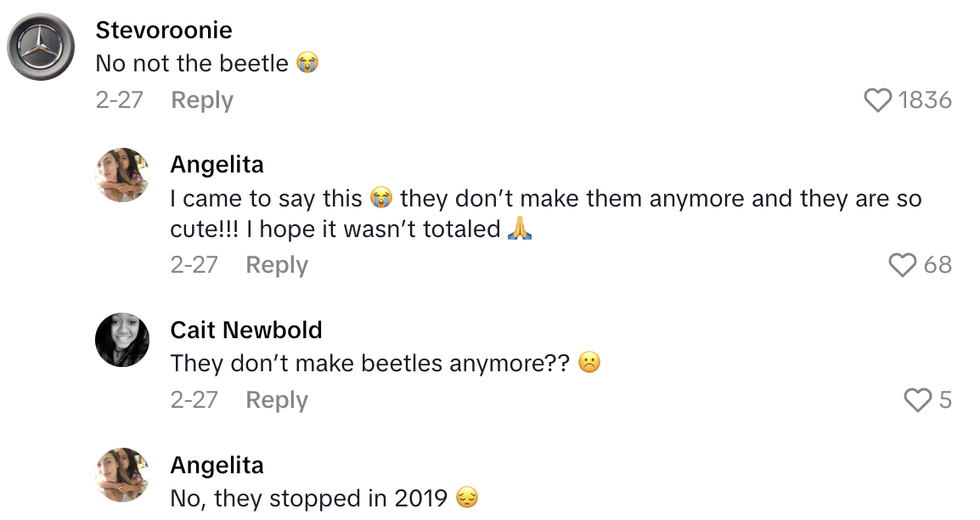Click the Stevoroonie username
This screenshot has width=980, height=520.
[x=164, y=30]
